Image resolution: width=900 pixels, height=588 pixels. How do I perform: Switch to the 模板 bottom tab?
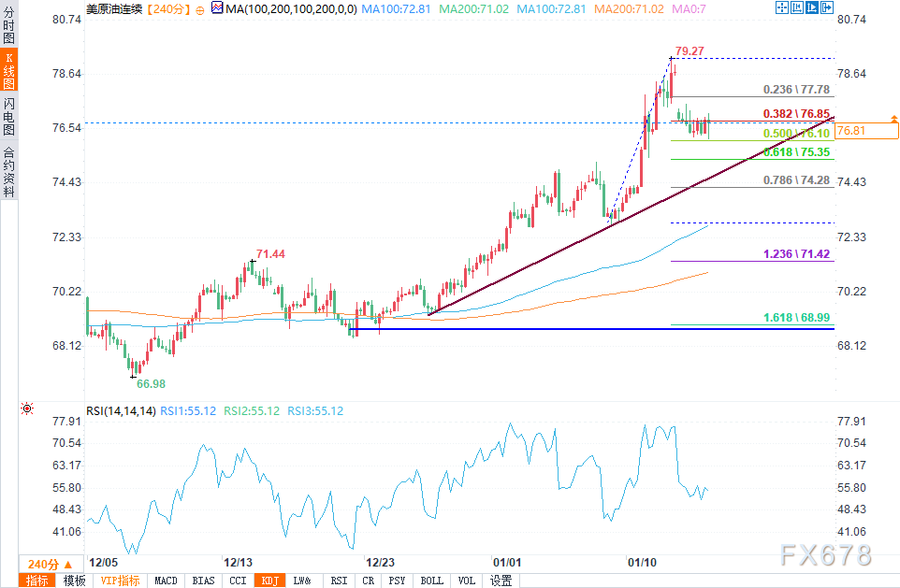click(x=75, y=581)
